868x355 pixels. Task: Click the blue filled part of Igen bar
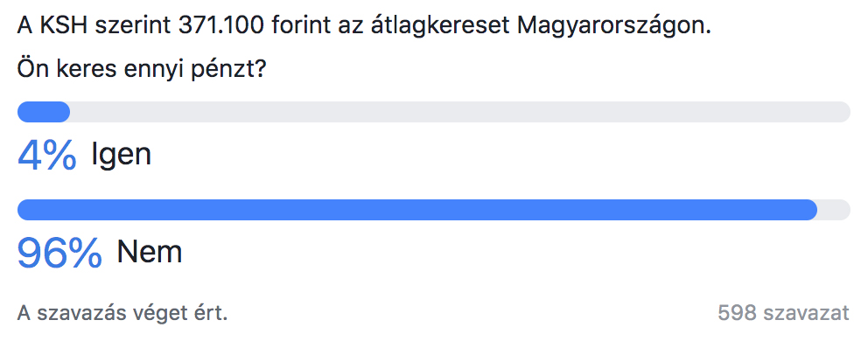[44, 112]
